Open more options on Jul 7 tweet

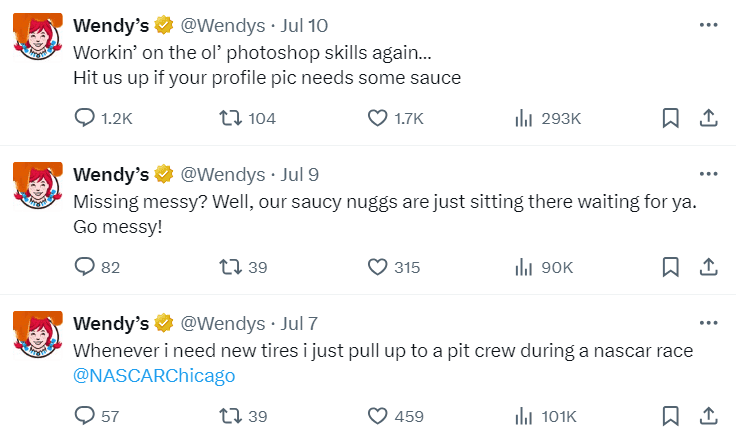(708, 323)
